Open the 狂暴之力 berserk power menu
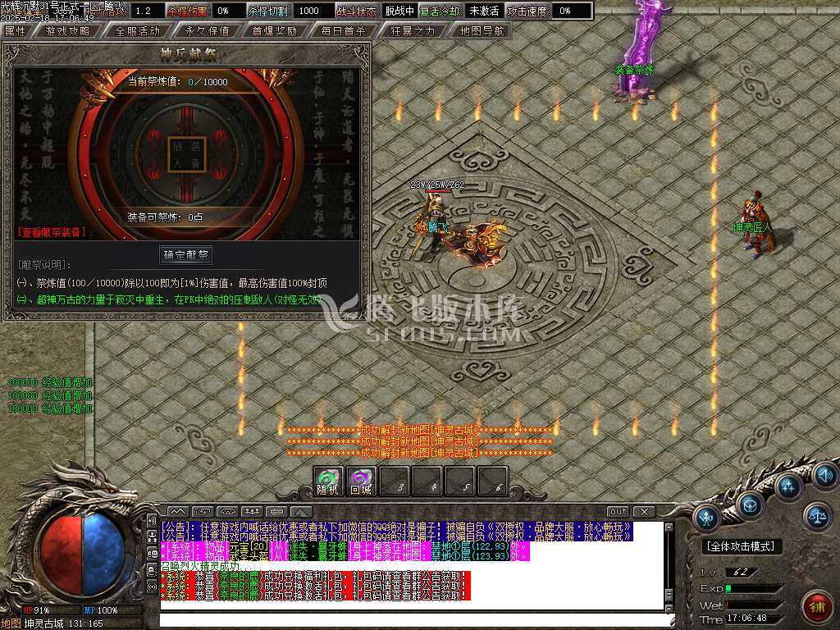 pyautogui.click(x=413, y=31)
